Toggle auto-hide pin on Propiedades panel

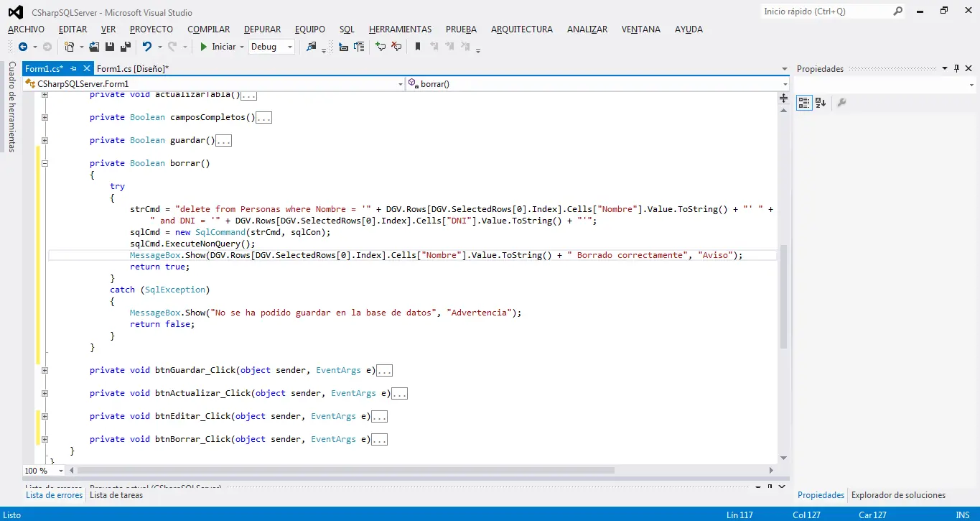coord(957,69)
